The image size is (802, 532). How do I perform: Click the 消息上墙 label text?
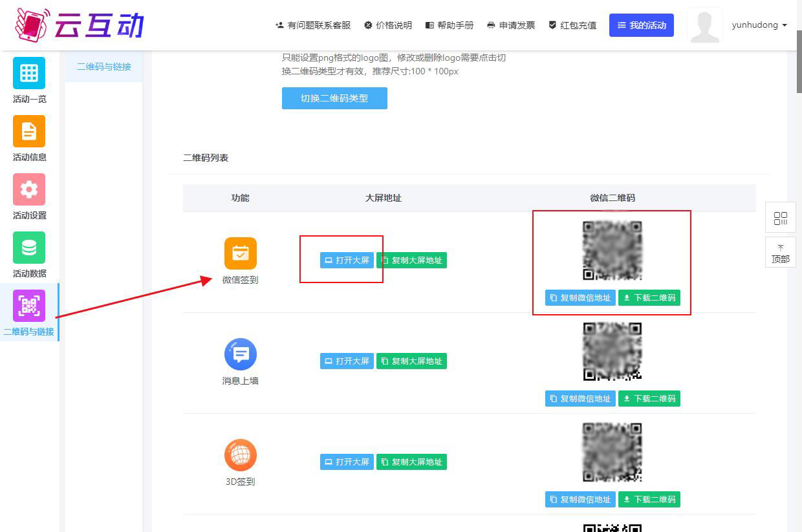[241, 381]
